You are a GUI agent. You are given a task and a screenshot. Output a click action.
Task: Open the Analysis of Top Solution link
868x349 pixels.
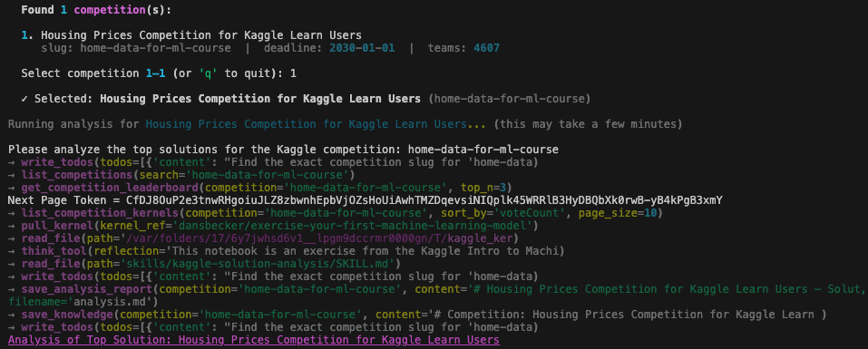click(254, 340)
